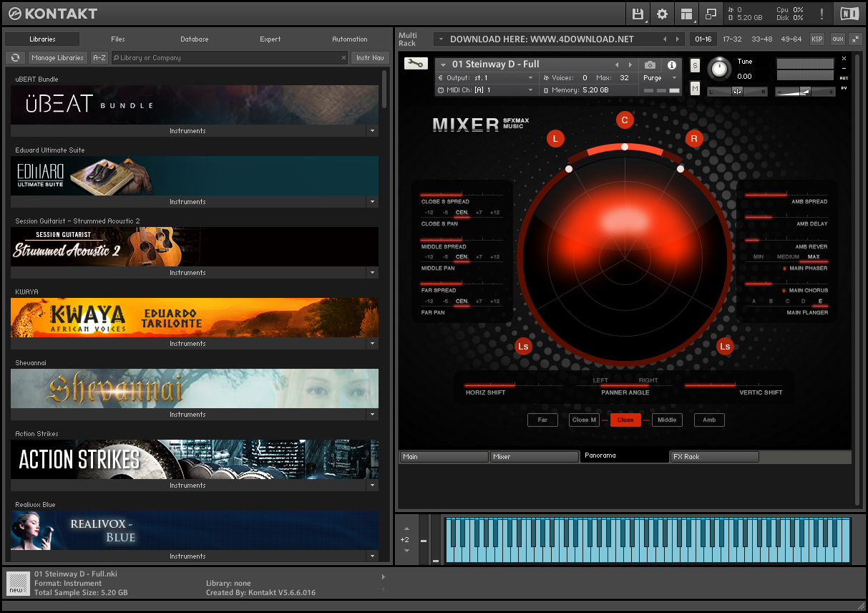Click the C center speaker marker
This screenshot has width=868, height=613.
[625, 120]
